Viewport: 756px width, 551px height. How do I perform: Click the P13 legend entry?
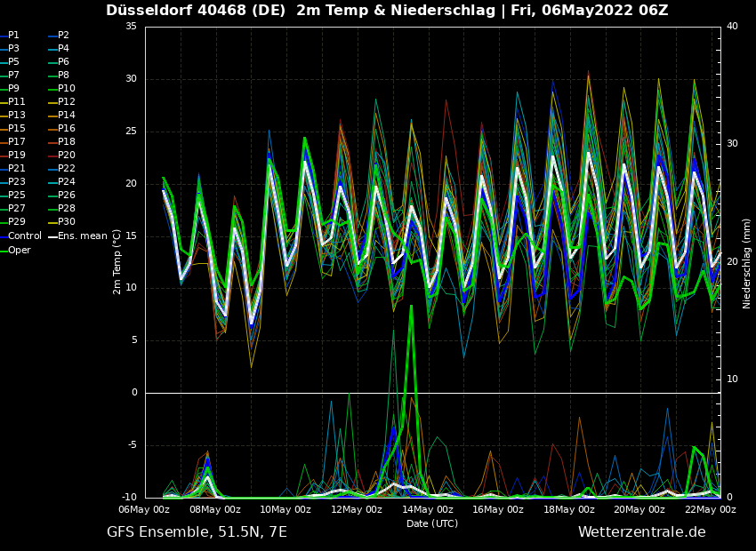point(16,116)
